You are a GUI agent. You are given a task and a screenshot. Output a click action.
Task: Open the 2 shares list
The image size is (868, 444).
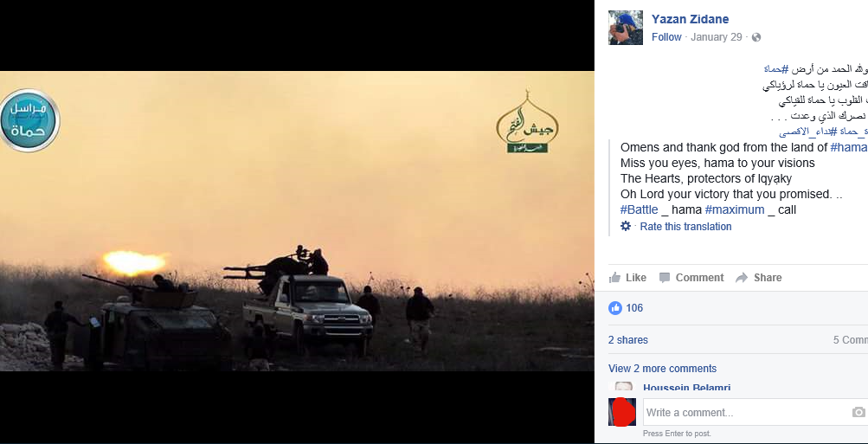(x=627, y=340)
